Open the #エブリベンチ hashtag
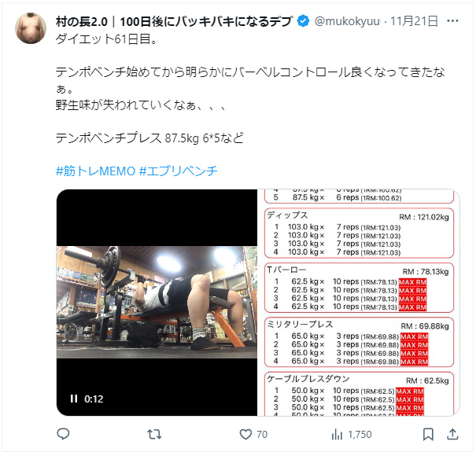The image size is (476, 452). pos(178,171)
